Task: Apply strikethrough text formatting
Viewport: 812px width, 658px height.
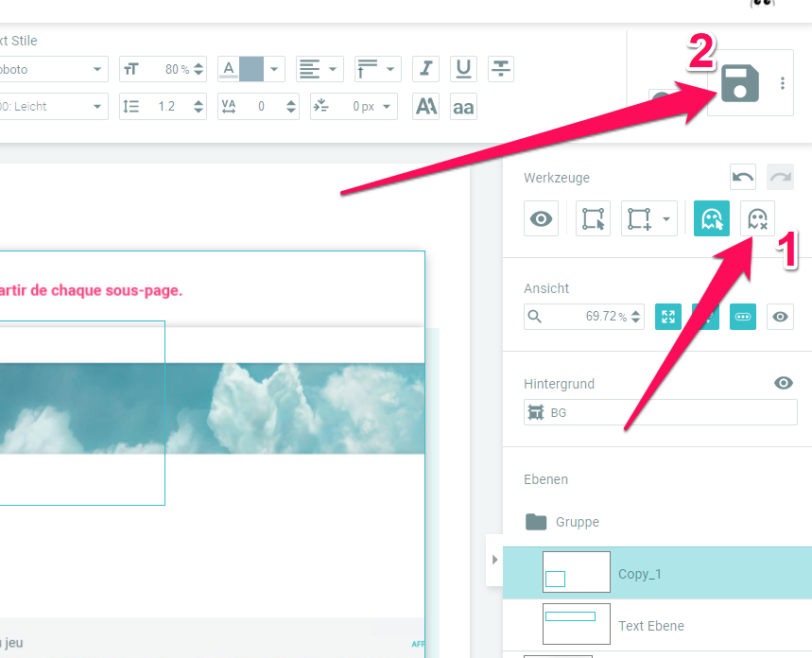Action: (x=501, y=69)
